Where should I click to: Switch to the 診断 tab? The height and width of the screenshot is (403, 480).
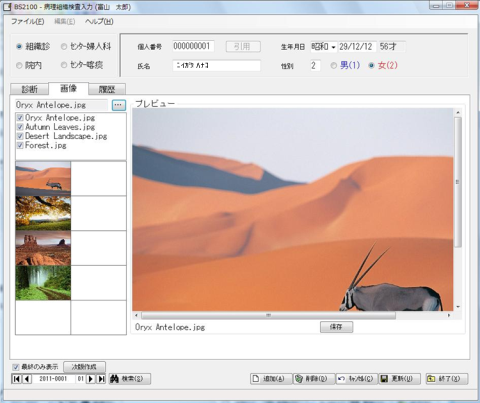click(30, 89)
